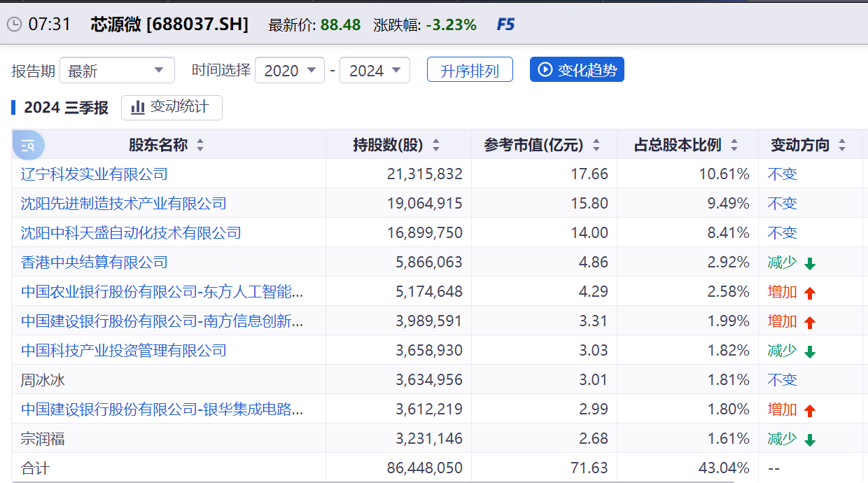Click the table search filter icon
Viewport: 868px width, 483px height.
(x=28, y=146)
